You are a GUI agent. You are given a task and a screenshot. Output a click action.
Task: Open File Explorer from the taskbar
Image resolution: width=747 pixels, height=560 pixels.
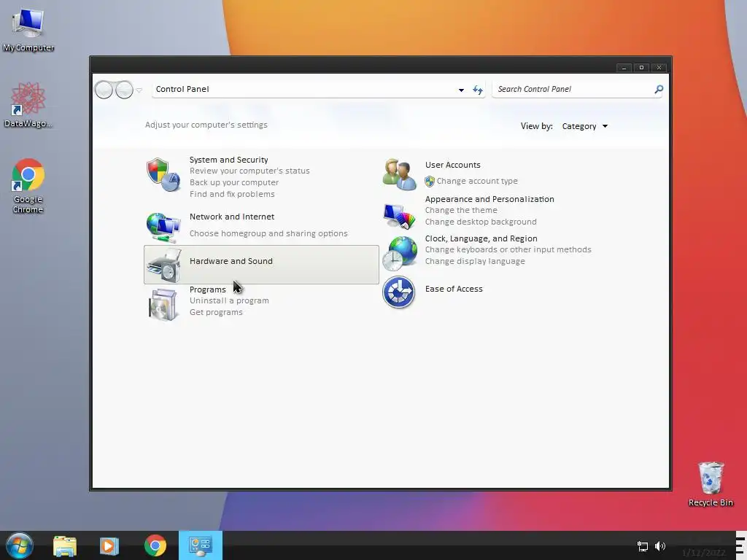65,545
